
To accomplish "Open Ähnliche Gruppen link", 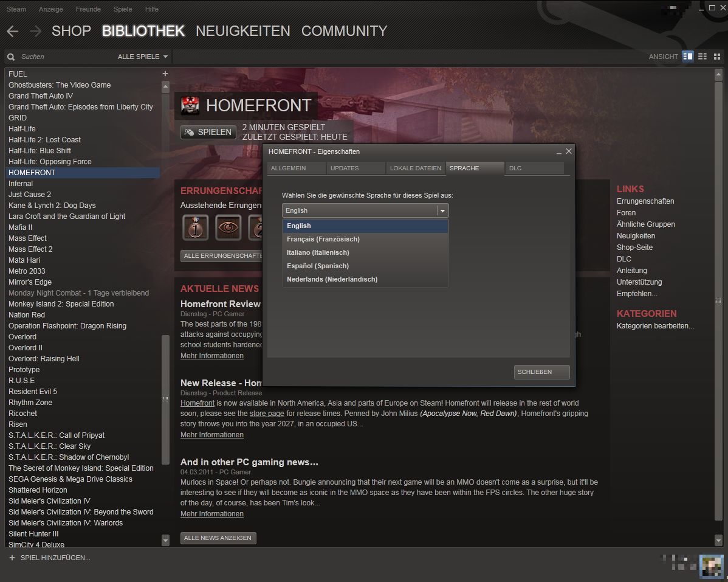I will pyautogui.click(x=646, y=224).
